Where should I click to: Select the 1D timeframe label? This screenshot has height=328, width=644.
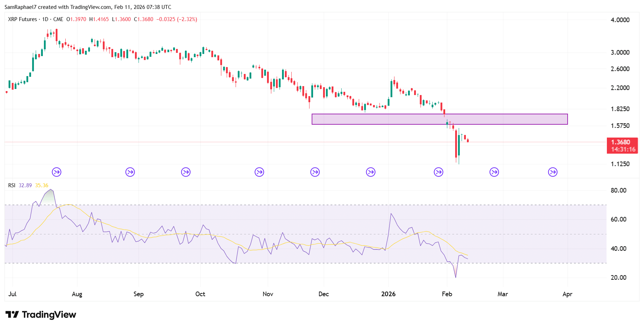pos(46,20)
